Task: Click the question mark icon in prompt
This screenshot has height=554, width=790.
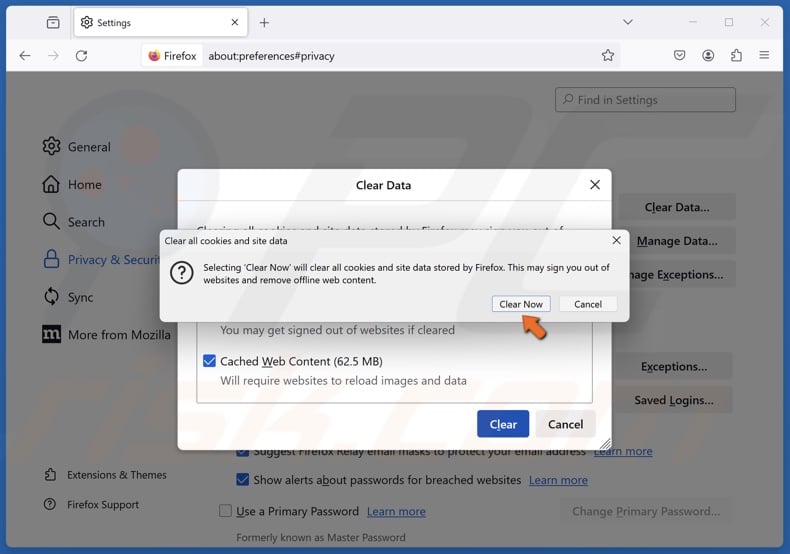Action: (x=181, y=273)
